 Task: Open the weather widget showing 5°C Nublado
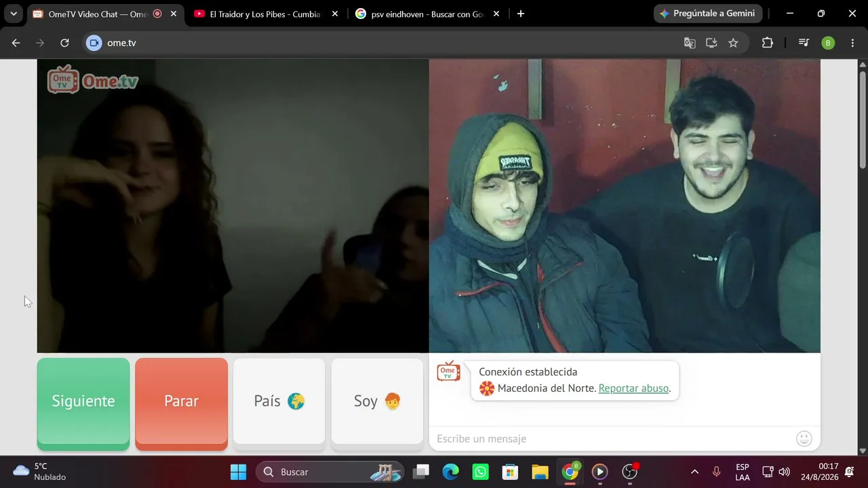coord(41,471)
